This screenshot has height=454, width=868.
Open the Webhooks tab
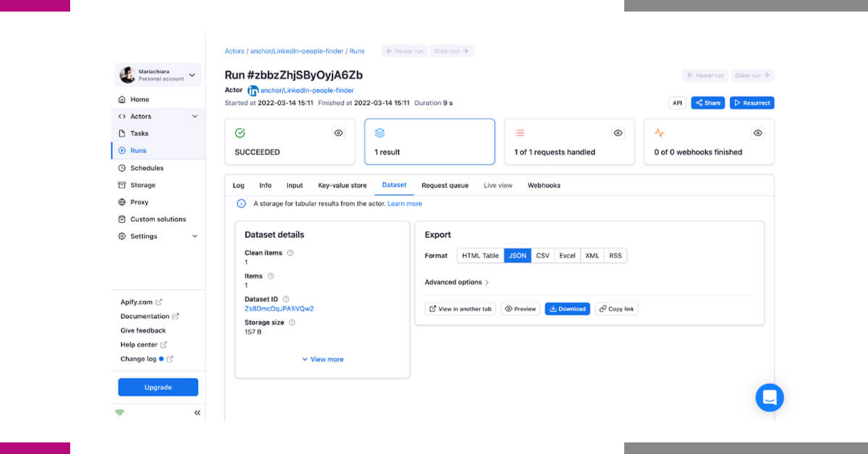pos(544,186)
